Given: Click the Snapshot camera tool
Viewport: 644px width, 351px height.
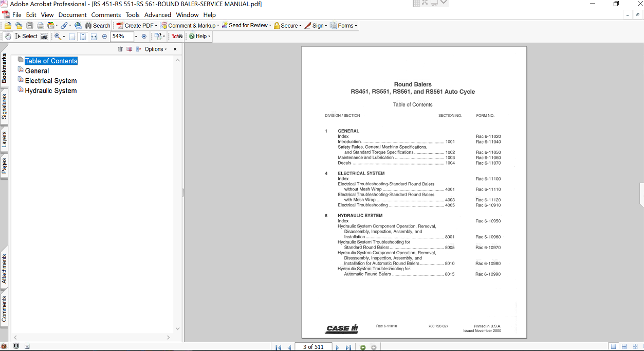Looking at the screenshot, I should click(44, 37).
